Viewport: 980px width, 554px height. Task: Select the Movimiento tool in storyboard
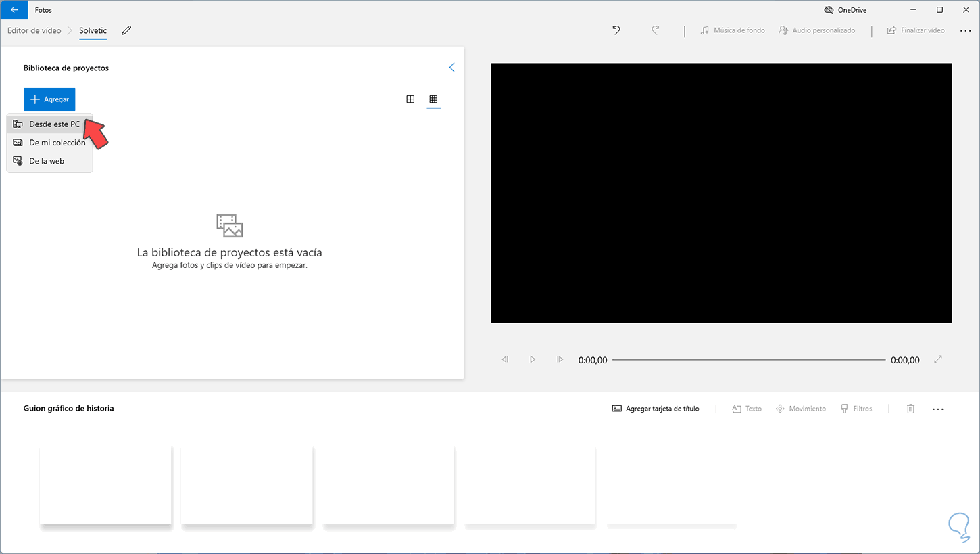point(800,409)
